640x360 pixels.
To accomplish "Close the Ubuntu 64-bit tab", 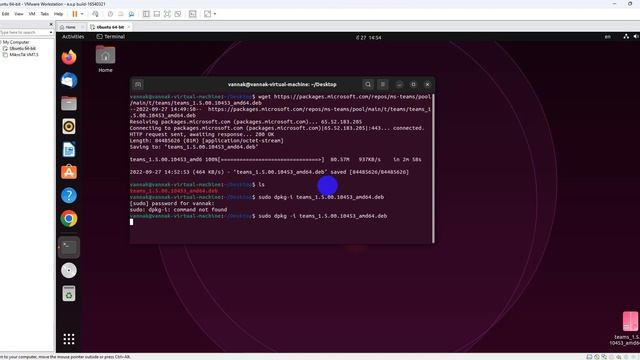I will (x=129, y=27).
